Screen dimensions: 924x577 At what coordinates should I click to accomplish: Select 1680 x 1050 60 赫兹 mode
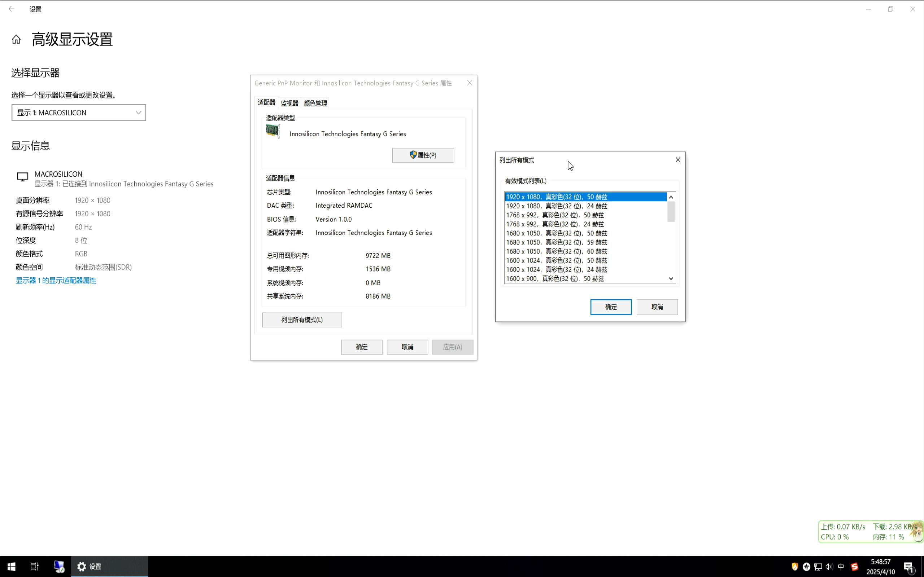click(556, 251)
